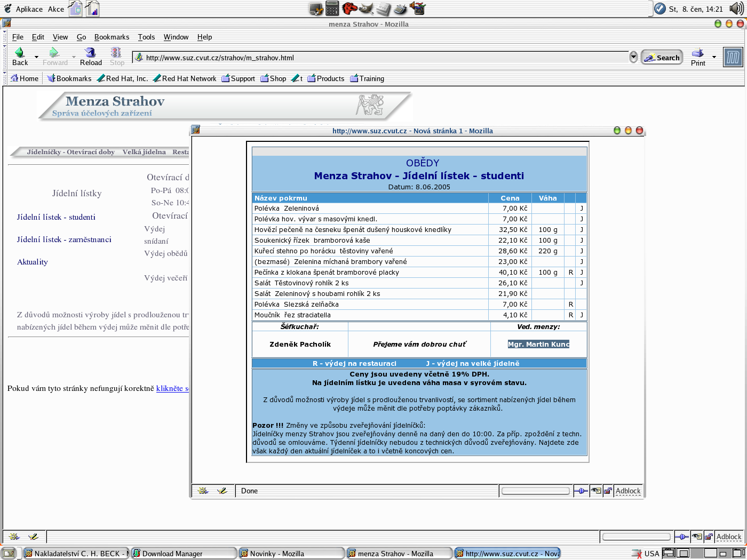The image size is (747, 560).
Task: Open the calculator launcher in the top panel
Action: pyautogui.click(x=332, y=9)
